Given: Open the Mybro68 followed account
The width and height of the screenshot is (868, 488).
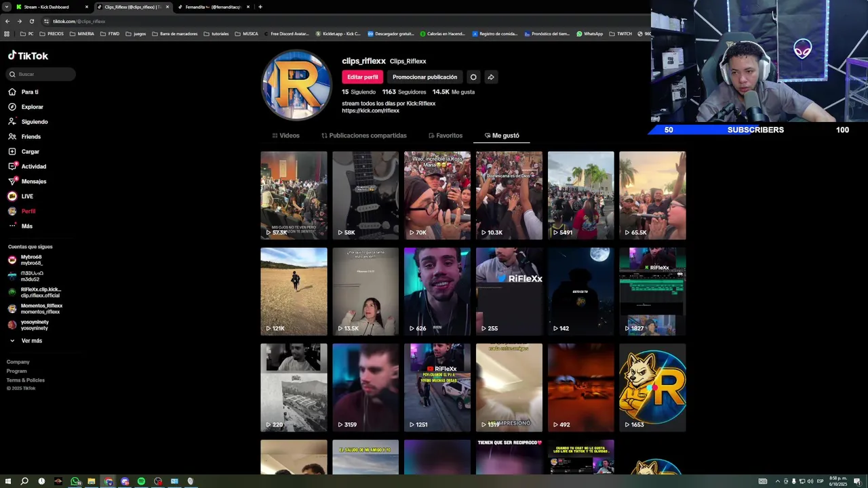Looking at the screenshot, I should [27, 260].
